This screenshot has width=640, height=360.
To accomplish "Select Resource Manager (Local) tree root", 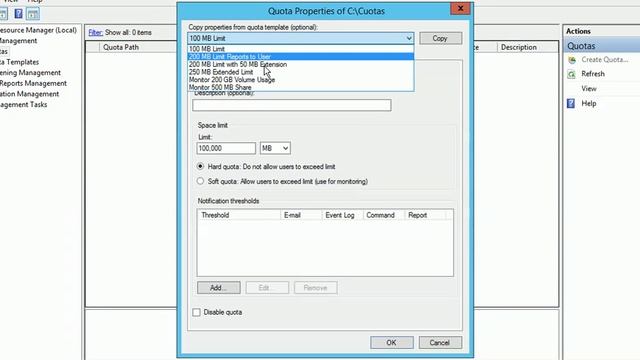I will tap(38, 30).
